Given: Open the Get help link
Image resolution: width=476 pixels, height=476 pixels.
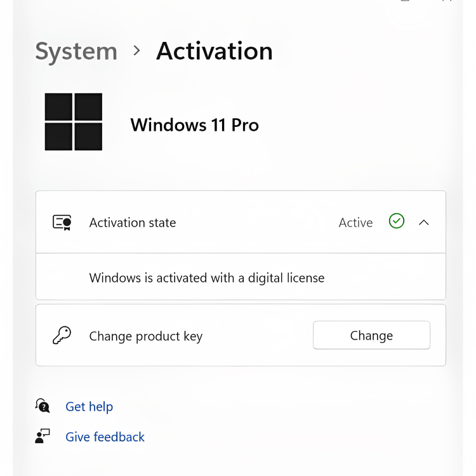Looking at the screenshot, I should click(x=89, y=407).
